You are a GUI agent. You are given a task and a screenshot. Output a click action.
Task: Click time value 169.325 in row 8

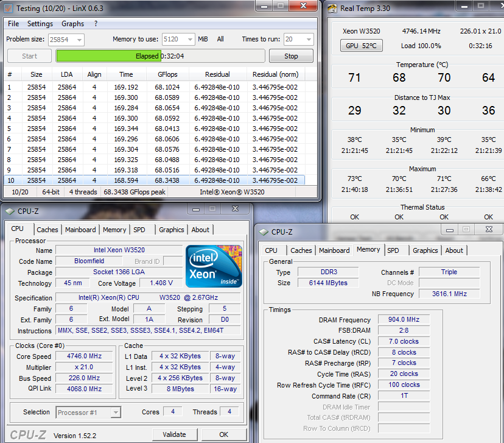point(126,160)
